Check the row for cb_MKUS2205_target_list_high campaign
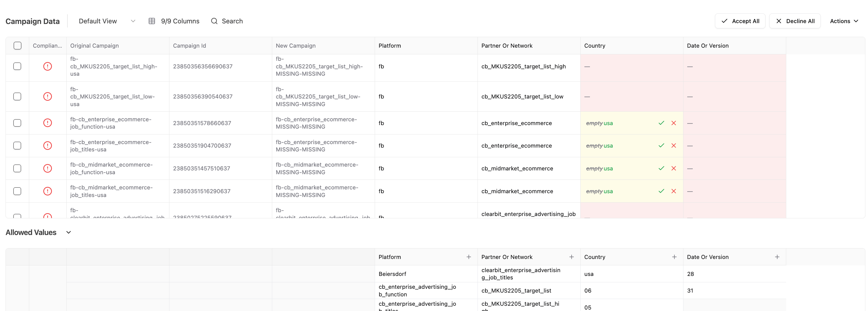The width and height of the screenshot is (868, 311). coord(17,66)
